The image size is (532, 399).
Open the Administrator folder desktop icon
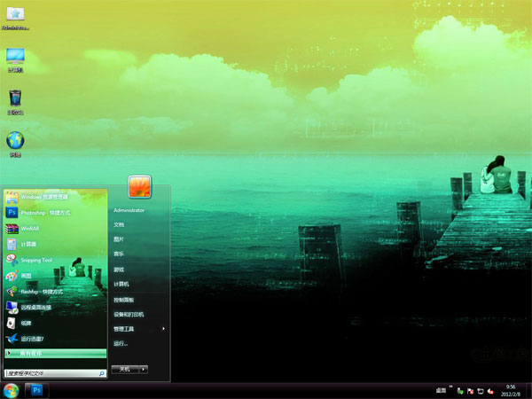pyautogui.click(x=15, y=15)
